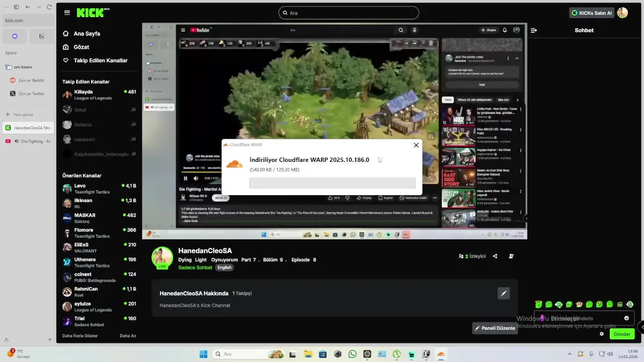Open the Sadece Sohbet category link

(195, 267)
